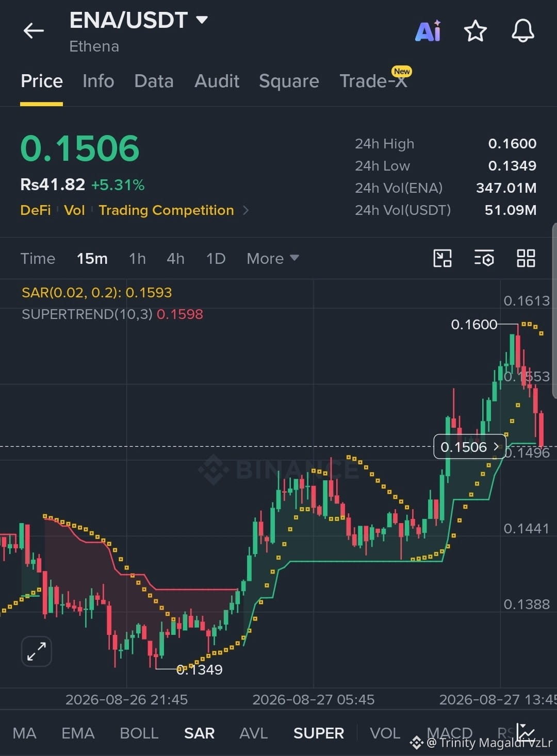Click the 0.1349 low marker on chart

199,669
